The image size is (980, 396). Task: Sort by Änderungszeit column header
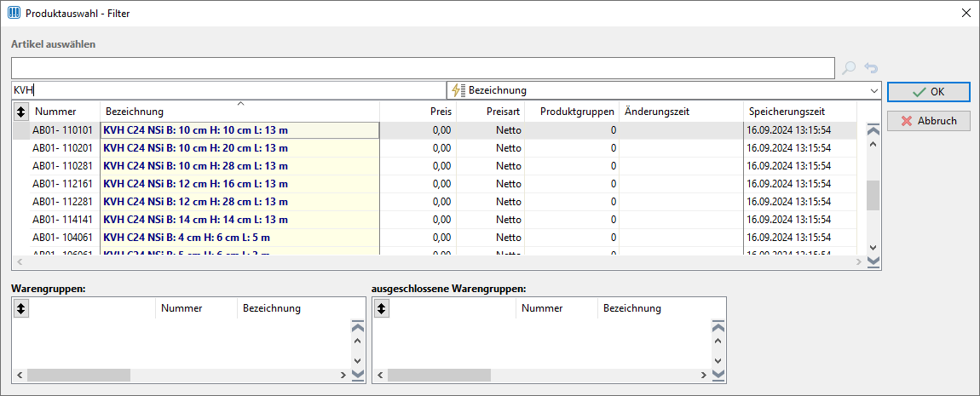point(681,112)
